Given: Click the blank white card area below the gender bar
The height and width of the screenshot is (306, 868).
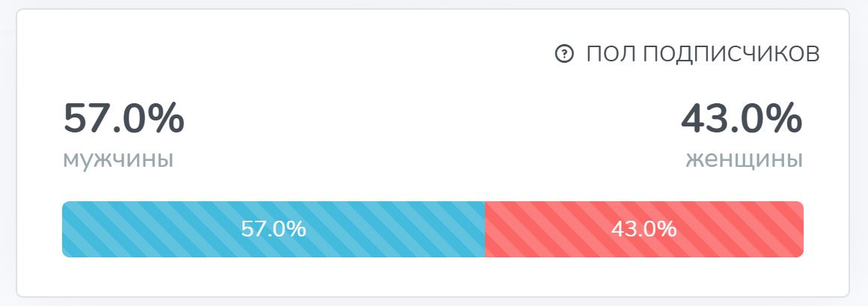Looking at the screenshot, I should (x=434, y=277).
